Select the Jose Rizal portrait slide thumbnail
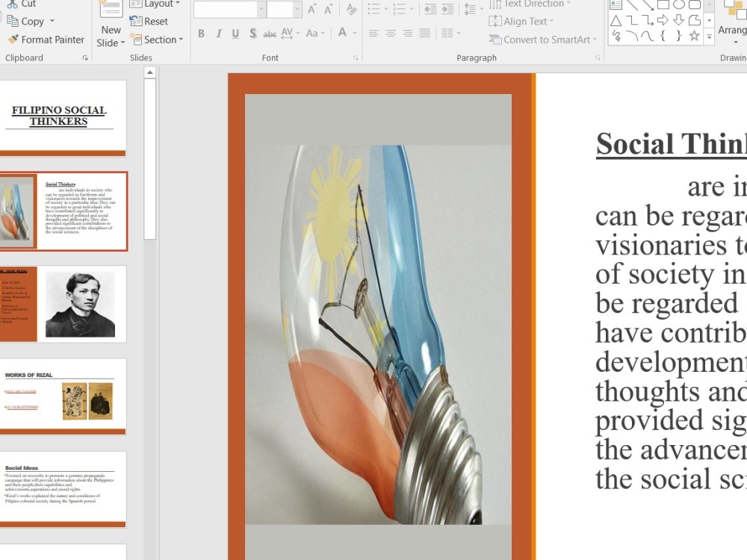The height and width of the screenshot is (560, 747). click(63, 305)
